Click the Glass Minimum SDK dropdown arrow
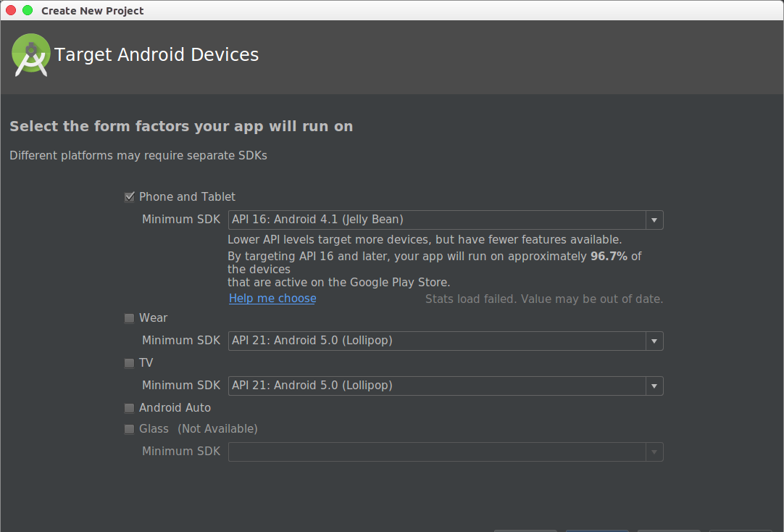Screen dimensions: 784x532 [654, 452]
